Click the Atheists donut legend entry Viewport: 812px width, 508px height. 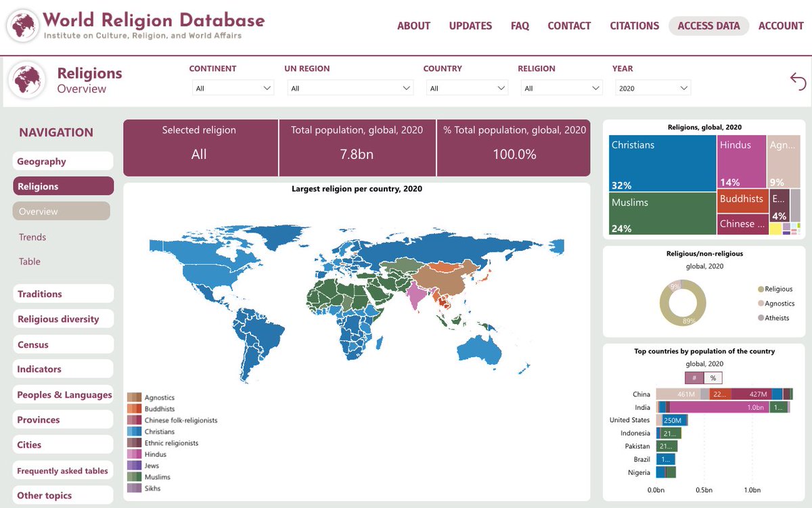(x=773, y=318)
